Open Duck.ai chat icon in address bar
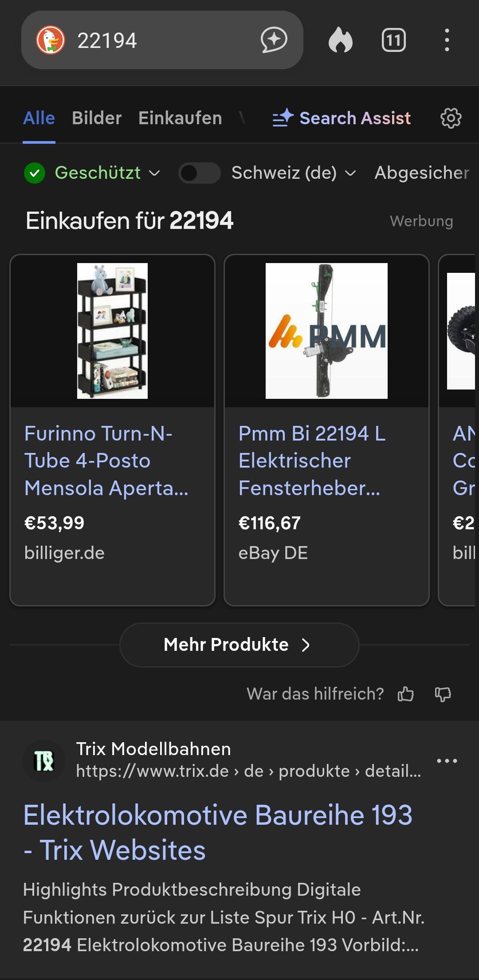The image size is (479, 980). point(274,40)
